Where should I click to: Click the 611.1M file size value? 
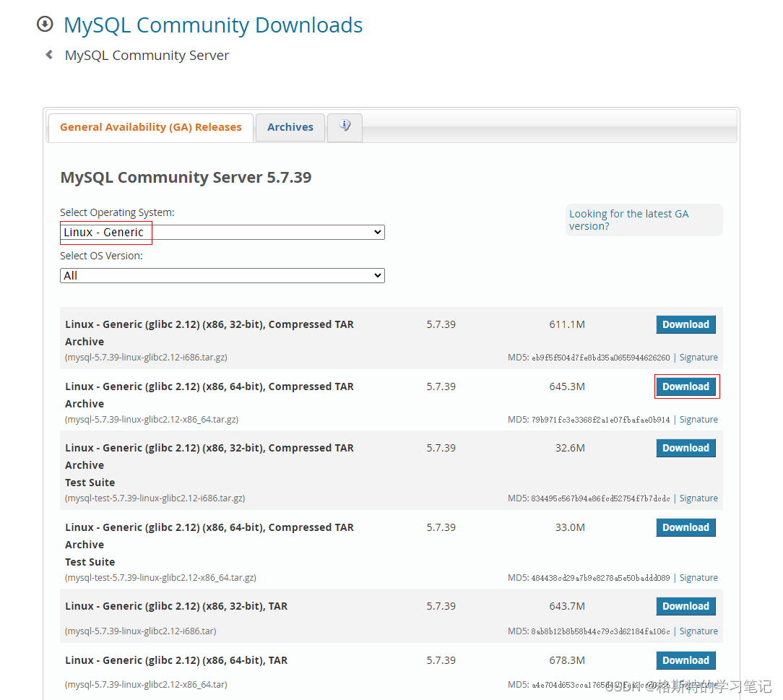pyautogui.click(x=567, y=324)
